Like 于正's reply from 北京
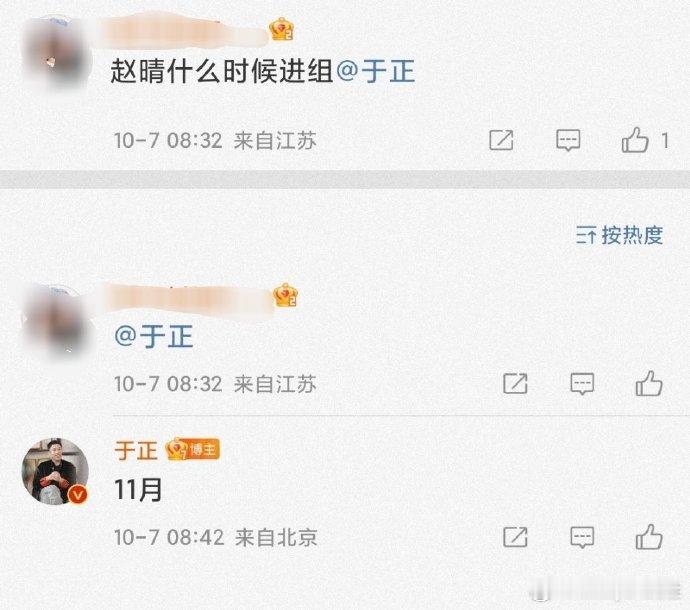Viewport: 690px width, 610px height. tap(649, 537)
